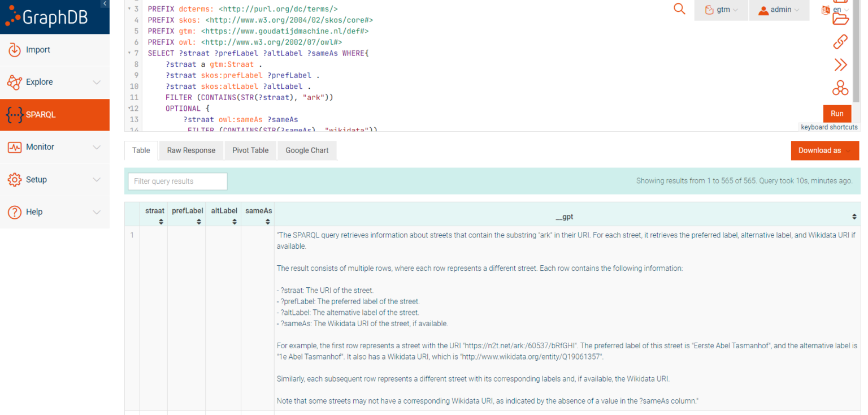868x415 pixels.
Task: Expand the results area with double-arrow icon
Action: click(840, 64)
